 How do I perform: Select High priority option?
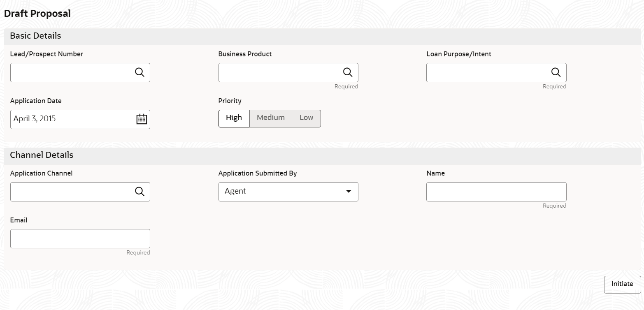[234, 118]
